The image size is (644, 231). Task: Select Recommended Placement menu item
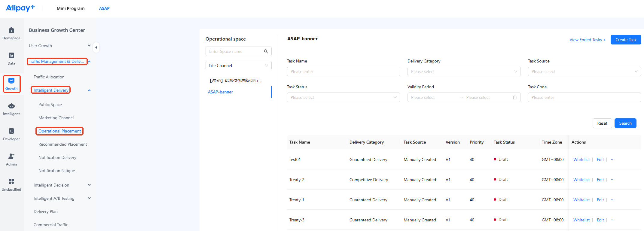point(63,144)
